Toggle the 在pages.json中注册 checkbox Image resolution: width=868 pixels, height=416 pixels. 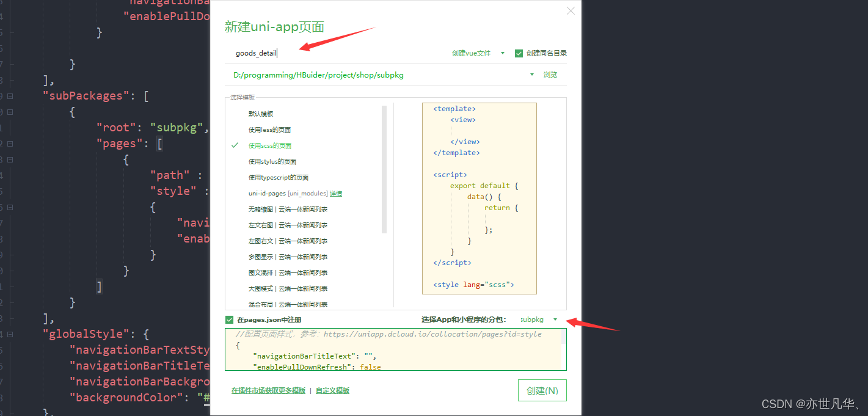[x=229, y=319]
